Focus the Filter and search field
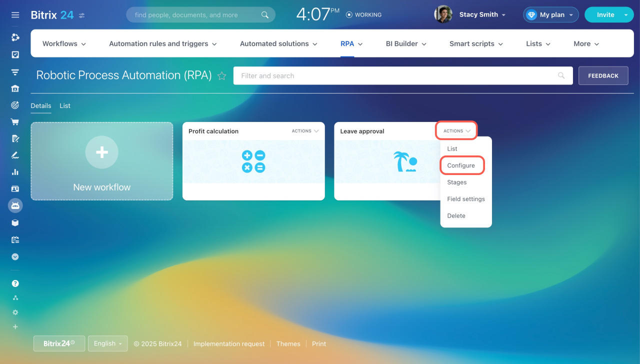Image resolution: width=640 pixels, height=364 pixels. pos(403,75)
